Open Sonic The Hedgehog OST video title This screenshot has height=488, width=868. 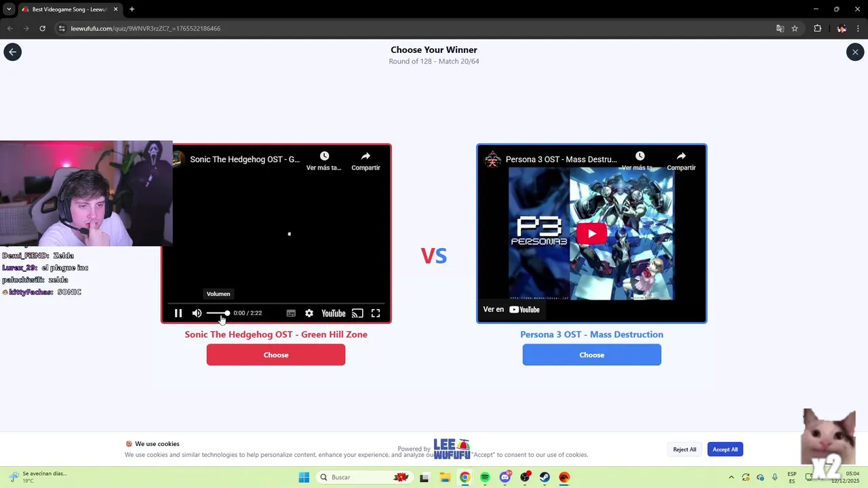click(245, 159)
